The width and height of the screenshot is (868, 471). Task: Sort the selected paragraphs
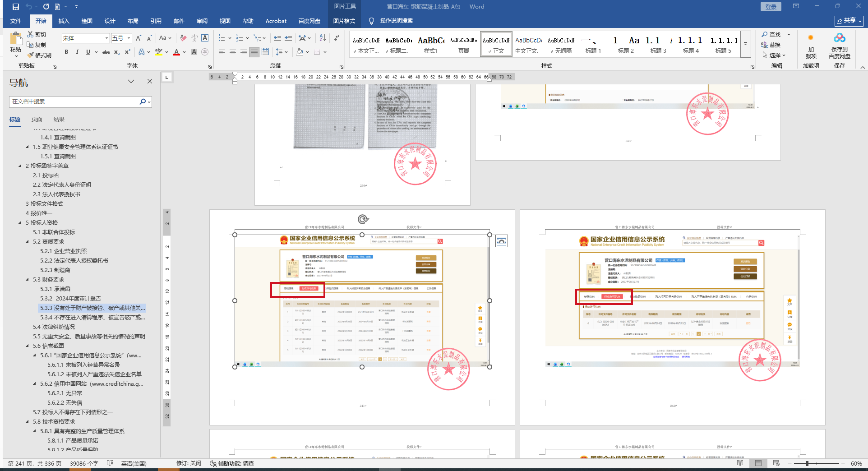(323, 38)
